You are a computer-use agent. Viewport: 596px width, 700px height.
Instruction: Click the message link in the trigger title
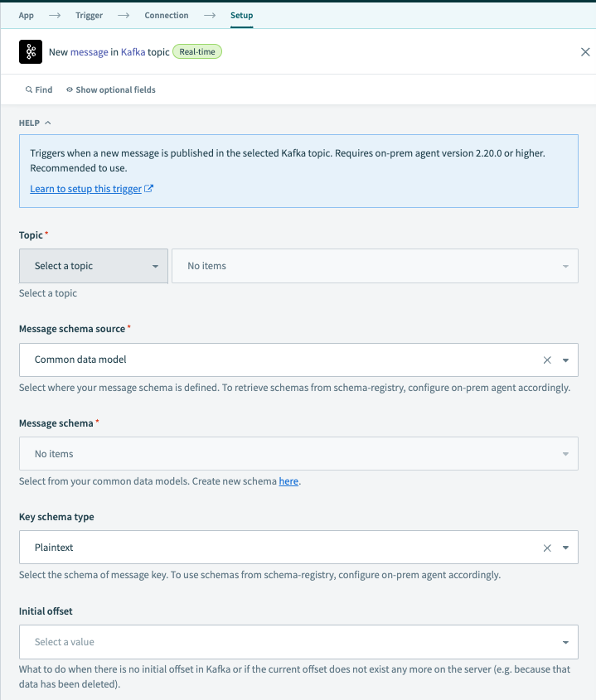[x=87, y=51]
